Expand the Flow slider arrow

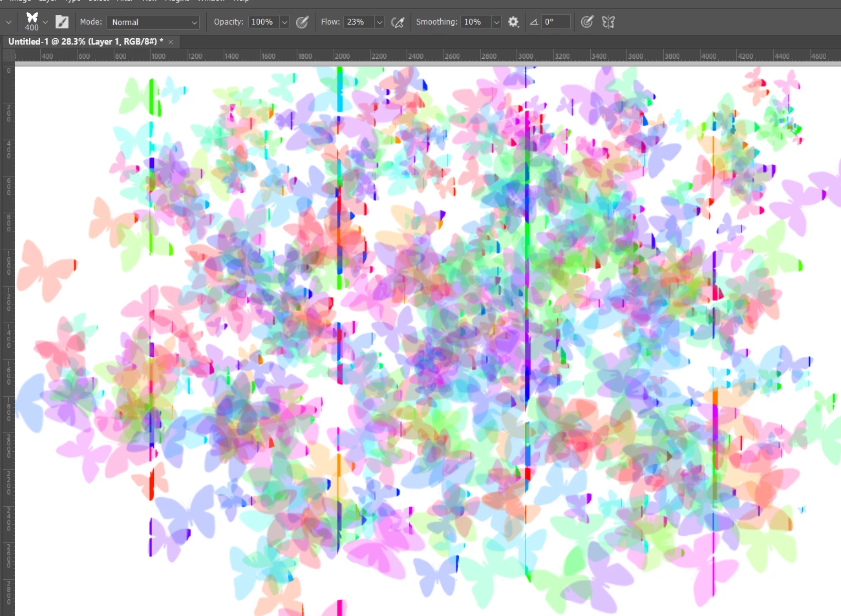click(379, 22)
